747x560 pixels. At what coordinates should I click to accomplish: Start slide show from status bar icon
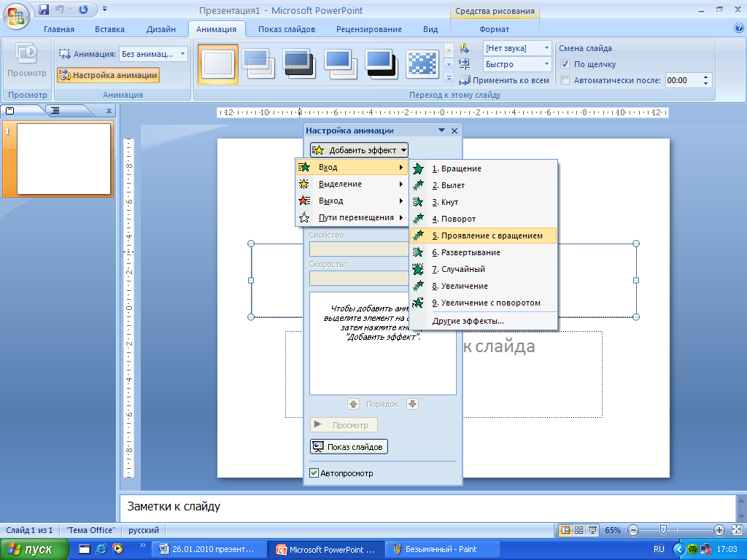(x=592, y=530)
